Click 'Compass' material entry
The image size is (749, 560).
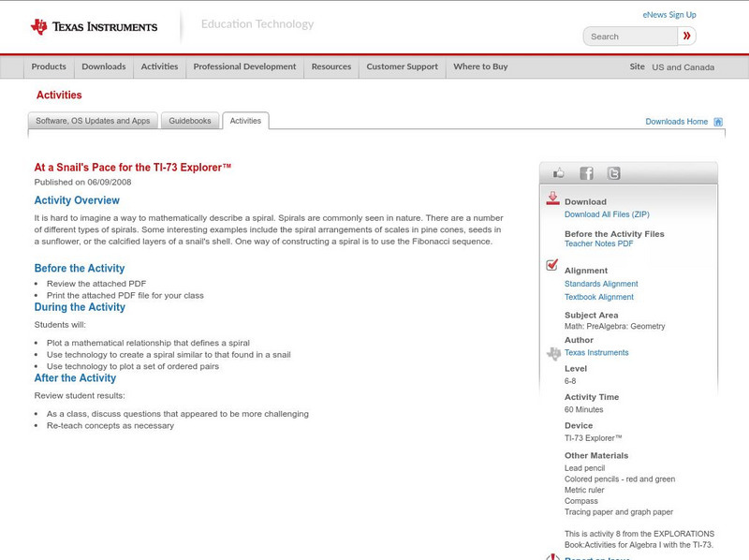581,501
